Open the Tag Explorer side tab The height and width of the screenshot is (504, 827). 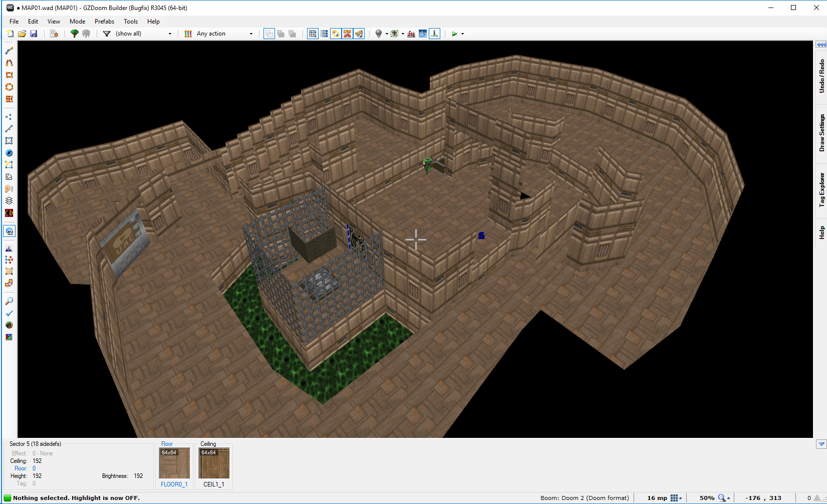pos(821,190)
